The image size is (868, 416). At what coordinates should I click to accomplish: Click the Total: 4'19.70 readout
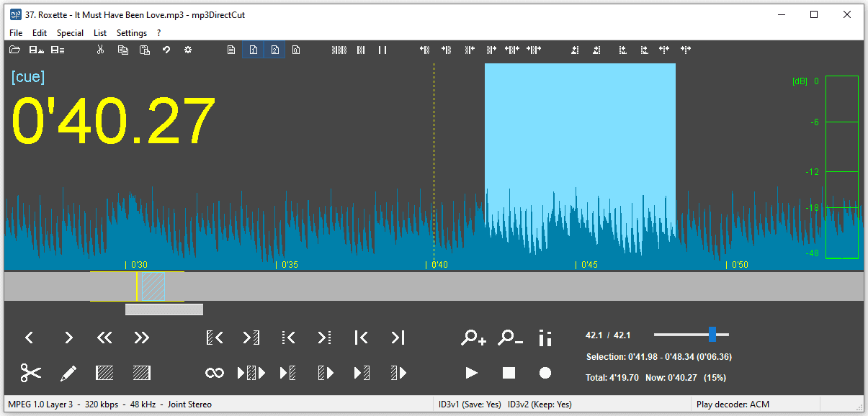612,377
